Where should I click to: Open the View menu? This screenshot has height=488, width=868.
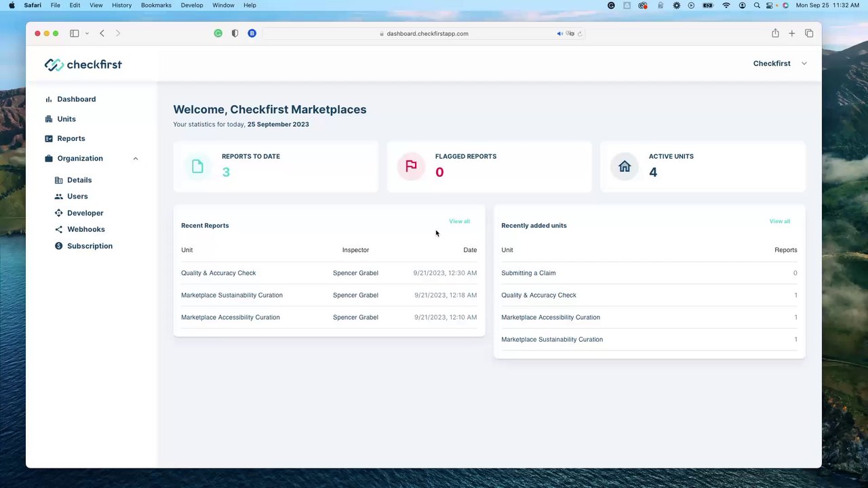coord(96,5)
